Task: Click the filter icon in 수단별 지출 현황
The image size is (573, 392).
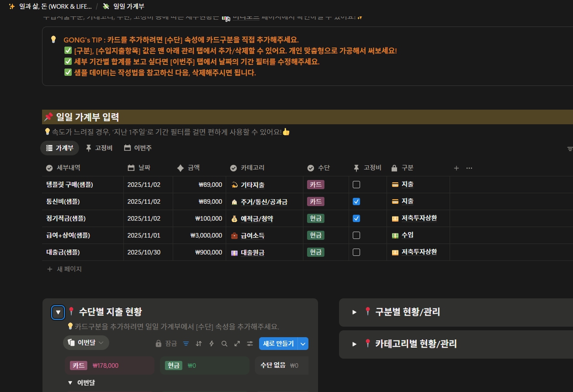Action: [x=186, y=344]
